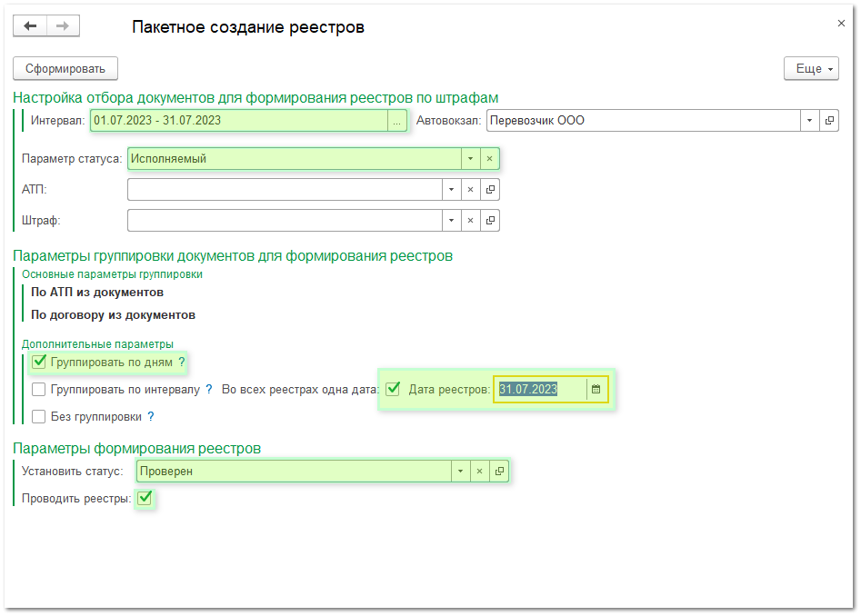
Task: Click the open list icon next to Штраф
Action: click(489, 220)
